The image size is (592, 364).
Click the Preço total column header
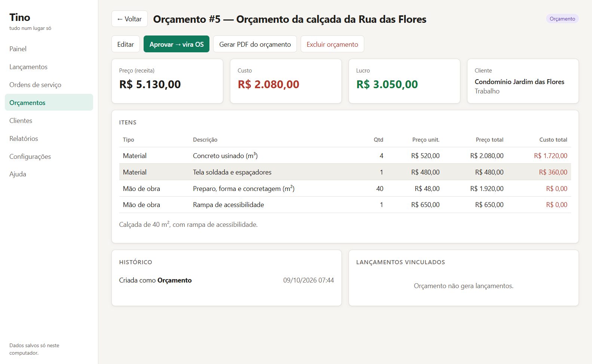pos(490,140)
